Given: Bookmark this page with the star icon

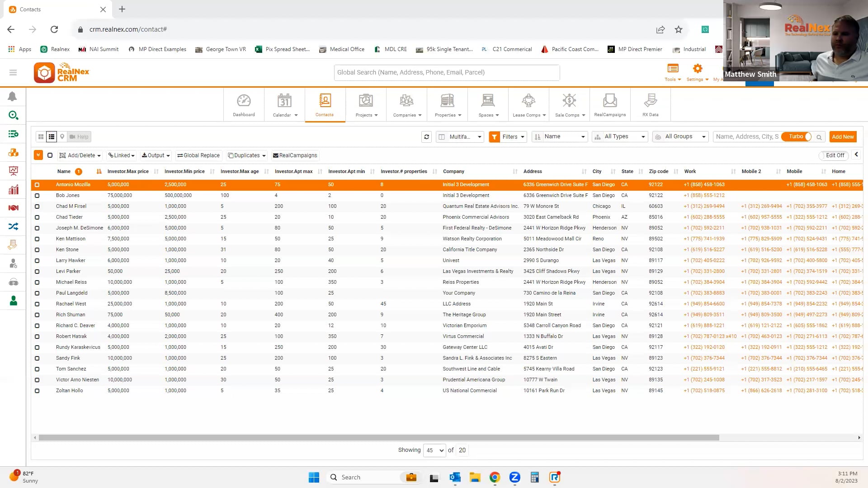Looking at the screenshot, I should pos(678,29).
